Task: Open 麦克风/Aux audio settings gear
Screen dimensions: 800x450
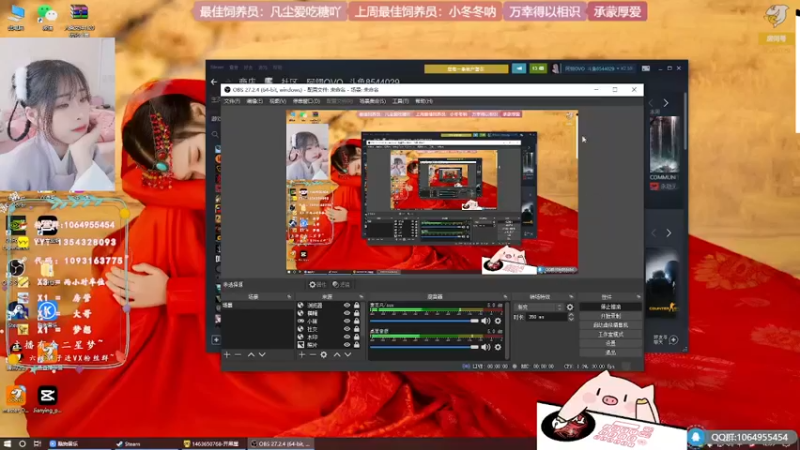Action: [x=498, y=321]
